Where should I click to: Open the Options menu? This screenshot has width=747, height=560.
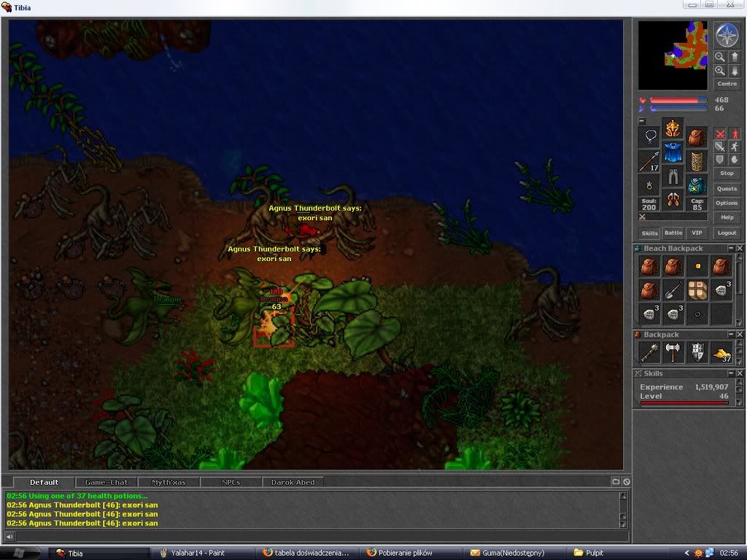[x=727, y=203]
